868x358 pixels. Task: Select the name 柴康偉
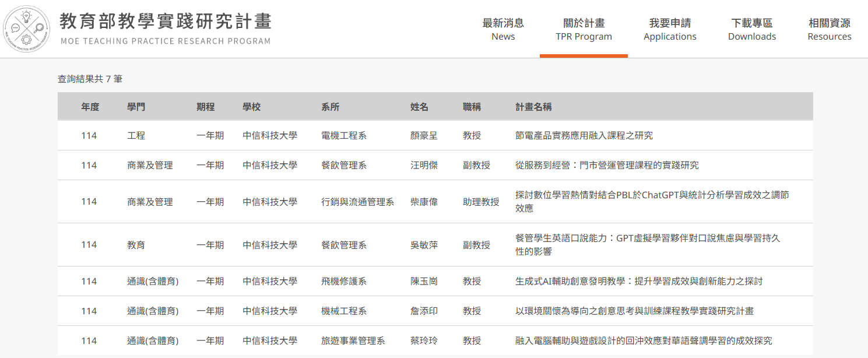pos(424,202)
